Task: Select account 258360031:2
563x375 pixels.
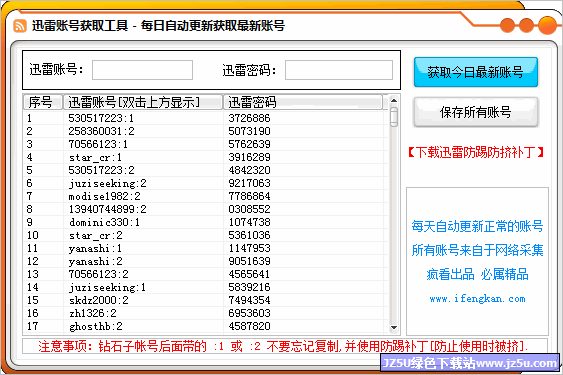Action: [101, 131]
